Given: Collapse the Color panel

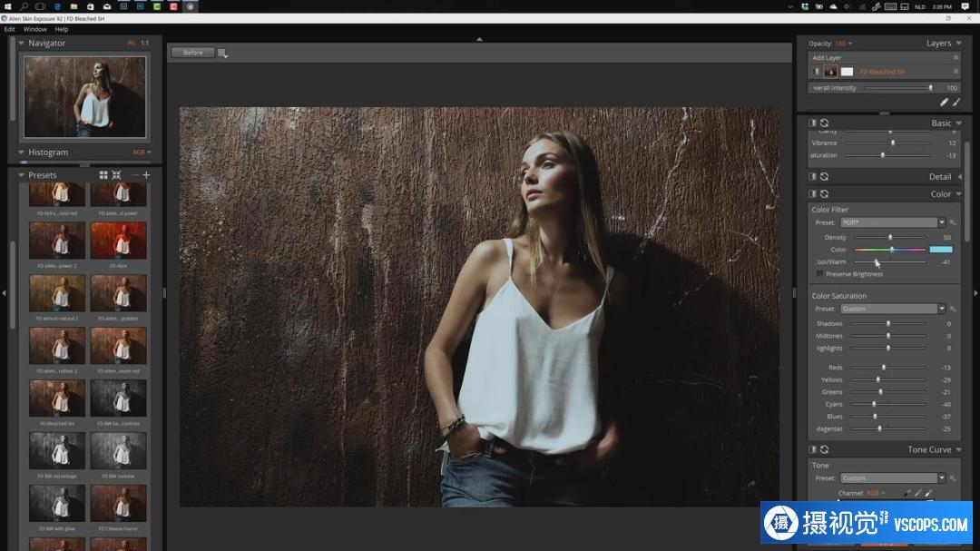Looking at the screenshot, I should pos(959,194).
